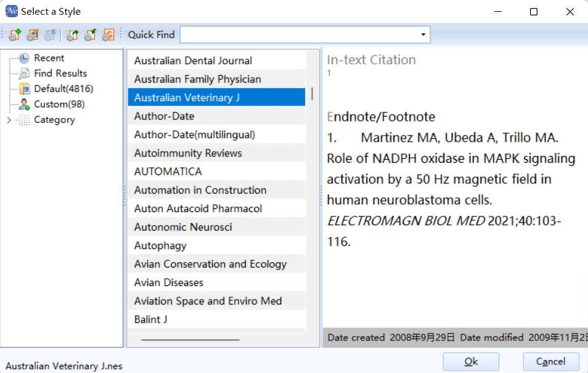Choose the Australian Dental Journal style

click(x=216, y=60)
